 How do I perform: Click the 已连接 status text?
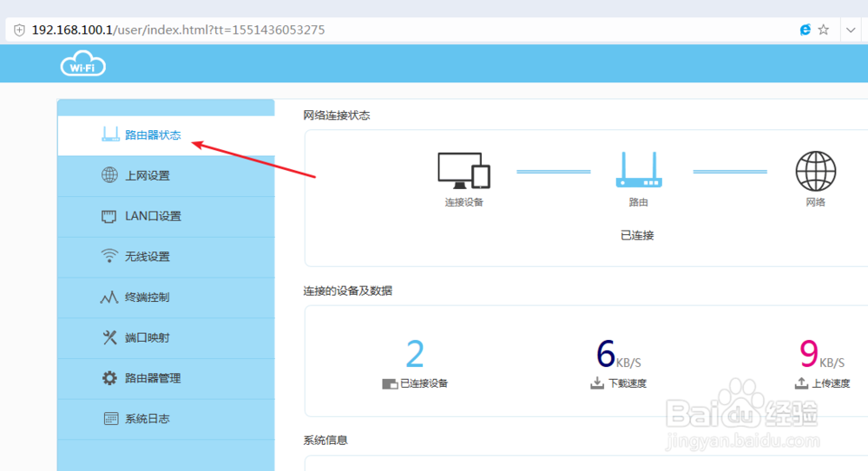click(637, 235)
